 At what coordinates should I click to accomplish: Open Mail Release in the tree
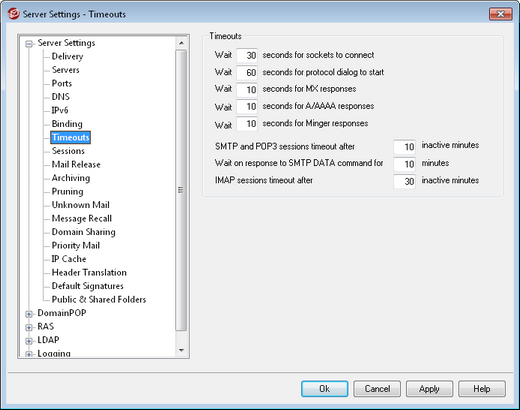click(x=76, y=164)
